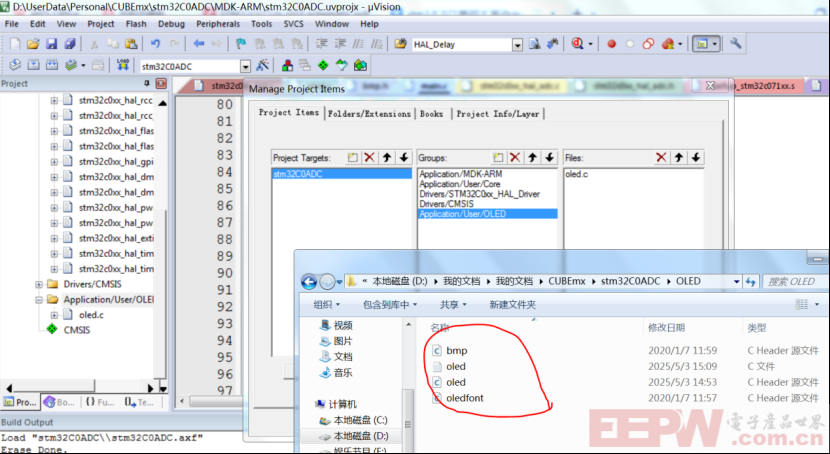
Task: Click the 搜索 OLED search field
Action: click(x=795, y=282)
